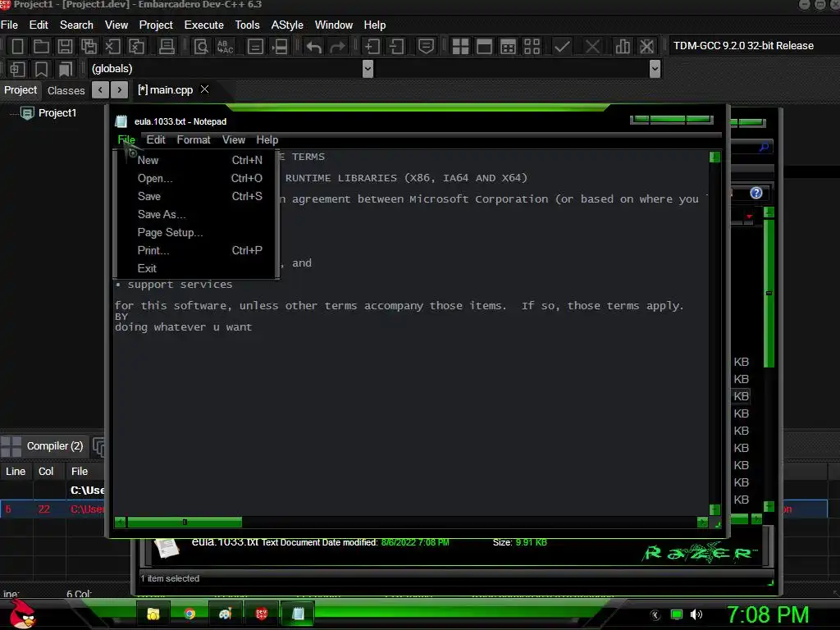Click the Unindent toolbar icon

coord(396,46)
